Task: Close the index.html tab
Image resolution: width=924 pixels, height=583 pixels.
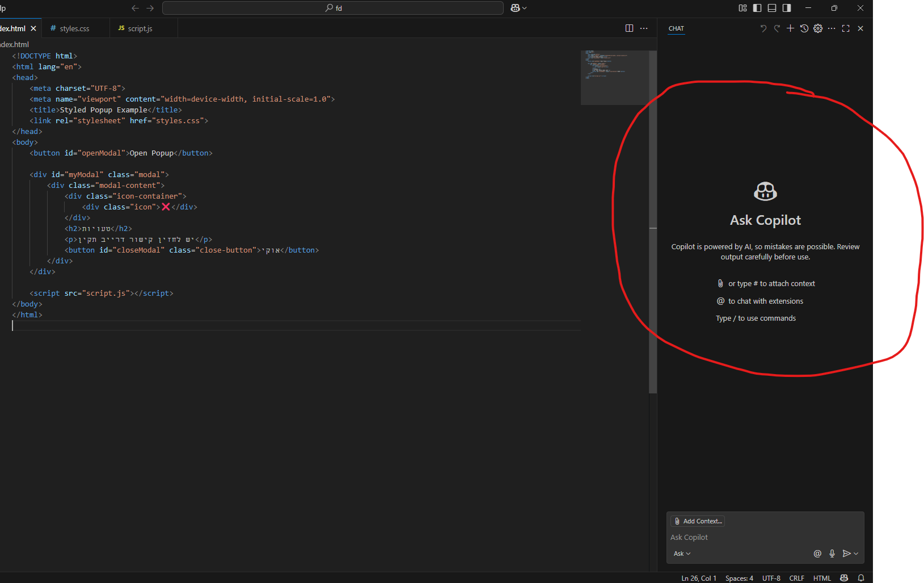Action: click(33, 28)
